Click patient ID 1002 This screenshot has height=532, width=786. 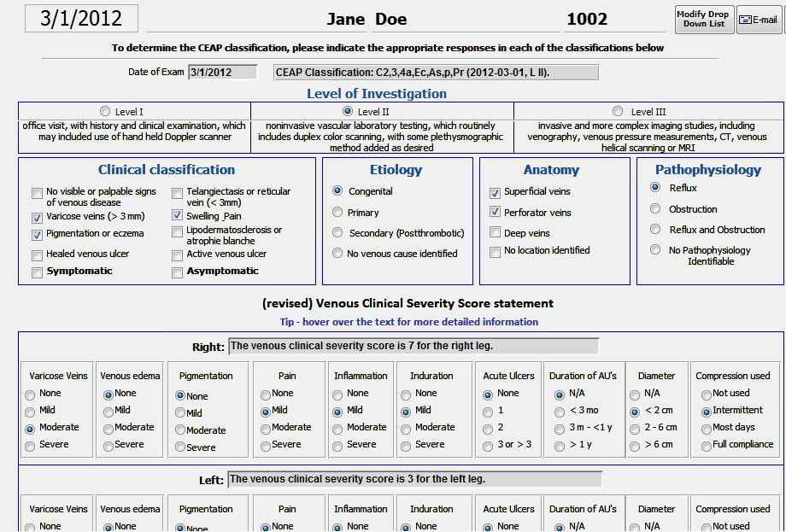(x=587, y=19)
